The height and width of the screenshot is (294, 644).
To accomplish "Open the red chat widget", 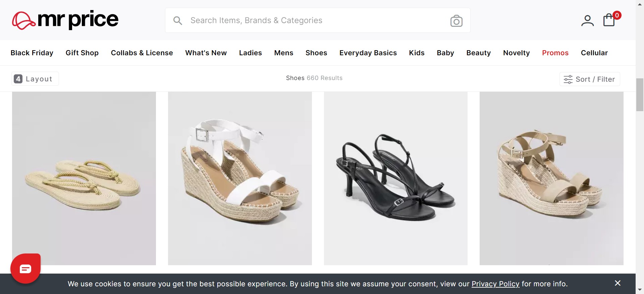I will click(25, 269).
